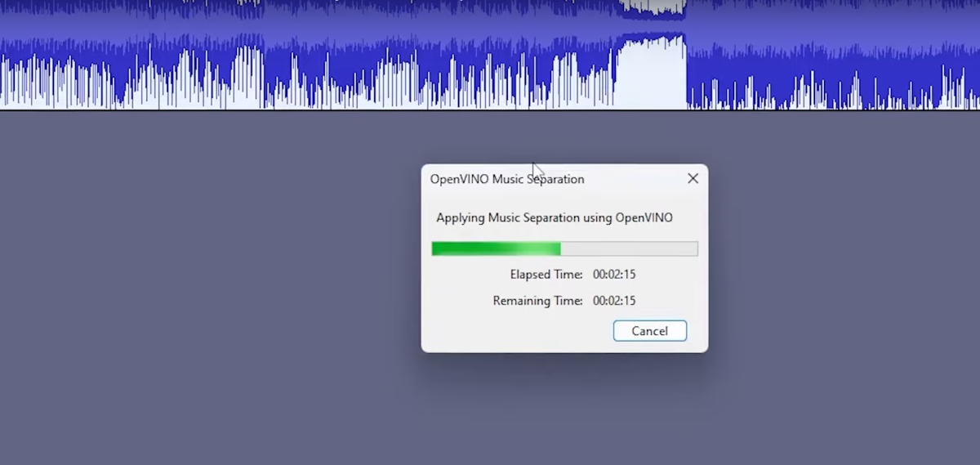Cancel the OpenVINO music separation
This screenshot has width=980, height=465.
point(649,331)
